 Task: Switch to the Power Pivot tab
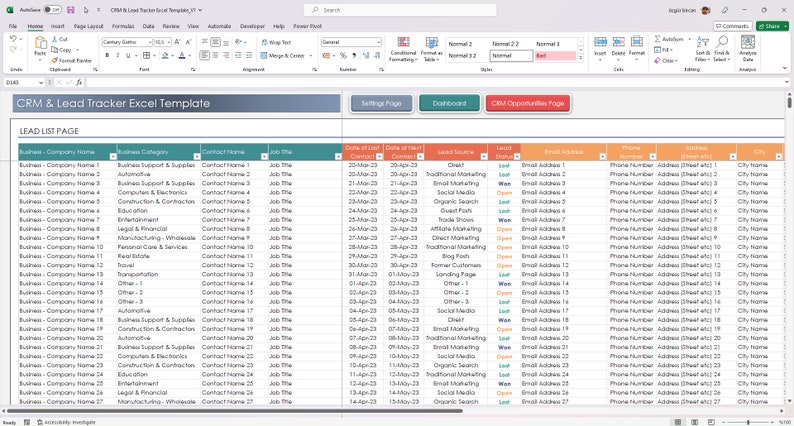(x=307, y=26)
